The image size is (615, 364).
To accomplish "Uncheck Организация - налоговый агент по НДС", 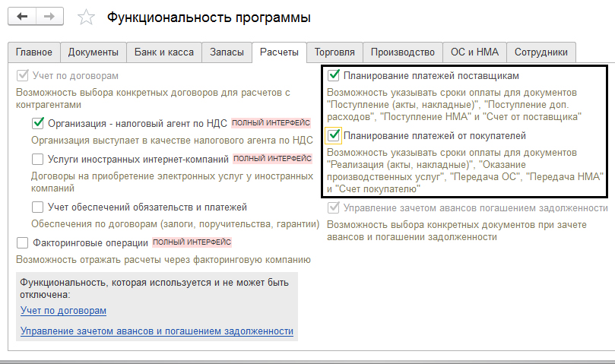I will point(38,122).
